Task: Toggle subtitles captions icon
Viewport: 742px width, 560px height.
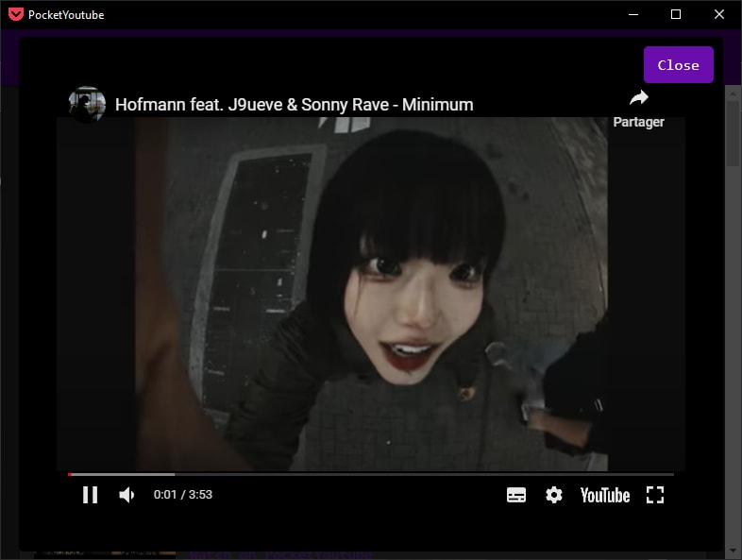Action: coord(515,495)
